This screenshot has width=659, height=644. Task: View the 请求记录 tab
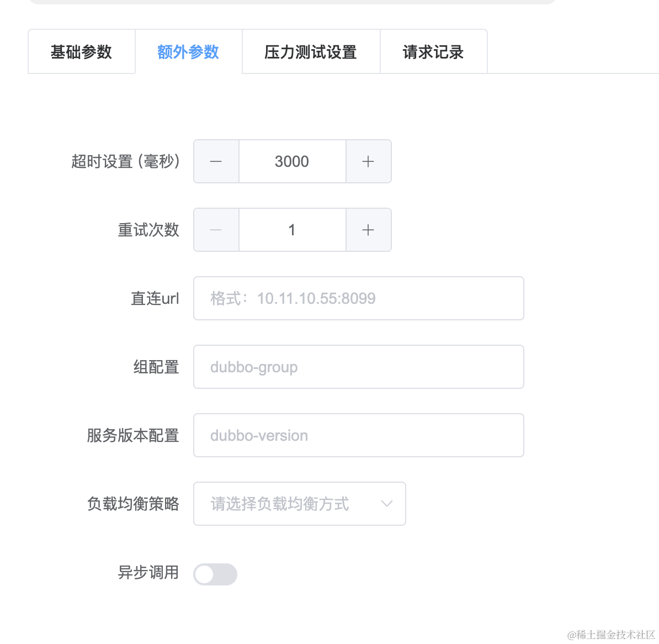click(x=433, y=51)
